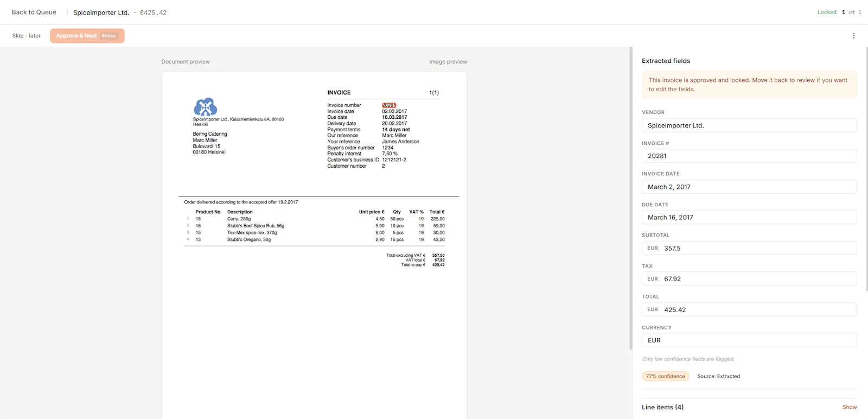Select the Document preview tab

click(186, 62)
